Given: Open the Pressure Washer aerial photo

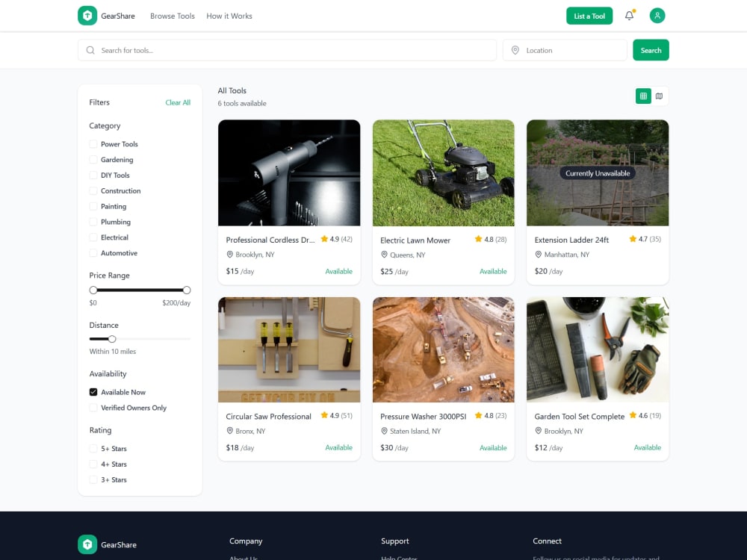Looking at the screenshot, I should pos(444,349).
